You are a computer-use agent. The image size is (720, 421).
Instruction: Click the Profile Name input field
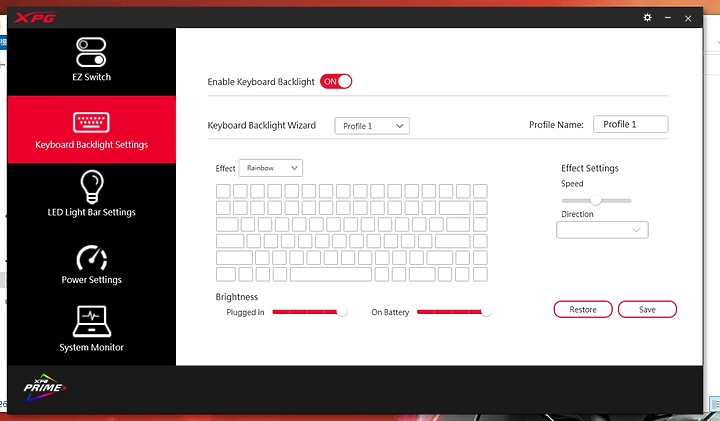pyautogui.click(x=630, y=124)
